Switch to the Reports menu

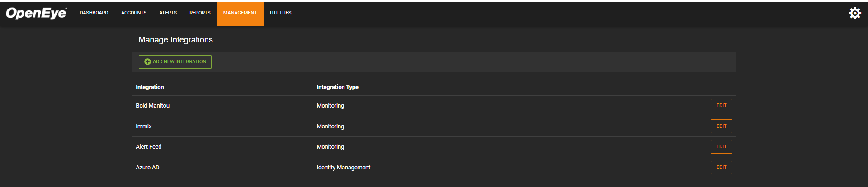coord(200,13)
